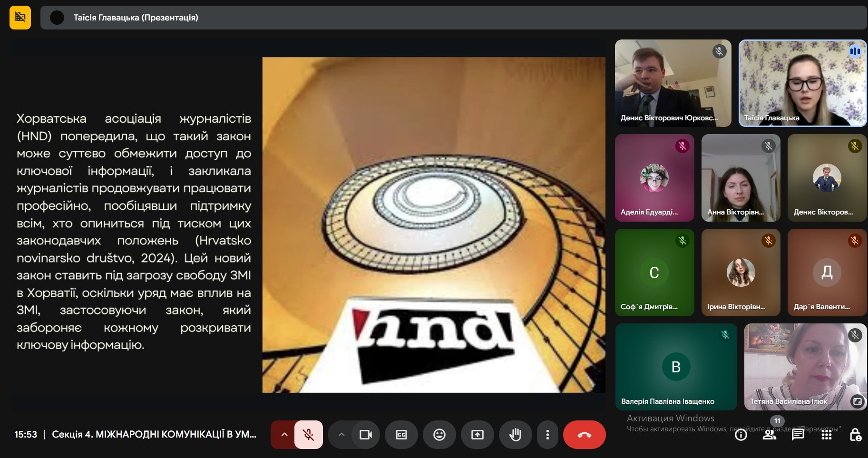Expand video settings arrow next to camera
Image resolution: width=868 pixels, height=458 pixels.
point(341,435)
